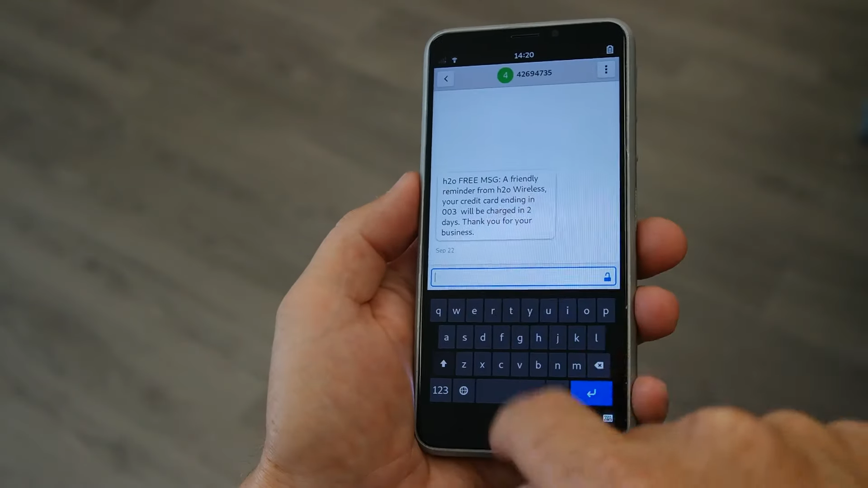Tap the message input field
The image size is (868, 488).
pos(523,277)
